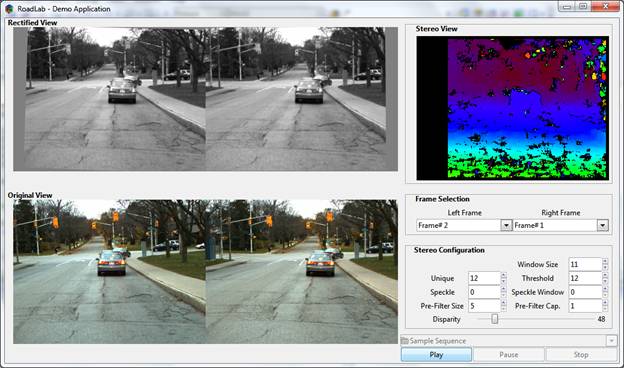Maximize the RoadLab window
Image resolution: width=624 pixels, height=368 pixels.
click(583, 6)
